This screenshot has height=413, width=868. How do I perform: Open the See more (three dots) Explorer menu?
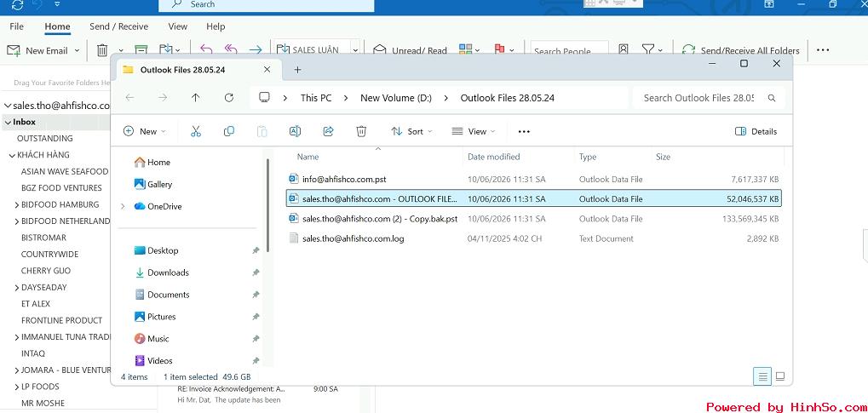(x=524, y=132)
